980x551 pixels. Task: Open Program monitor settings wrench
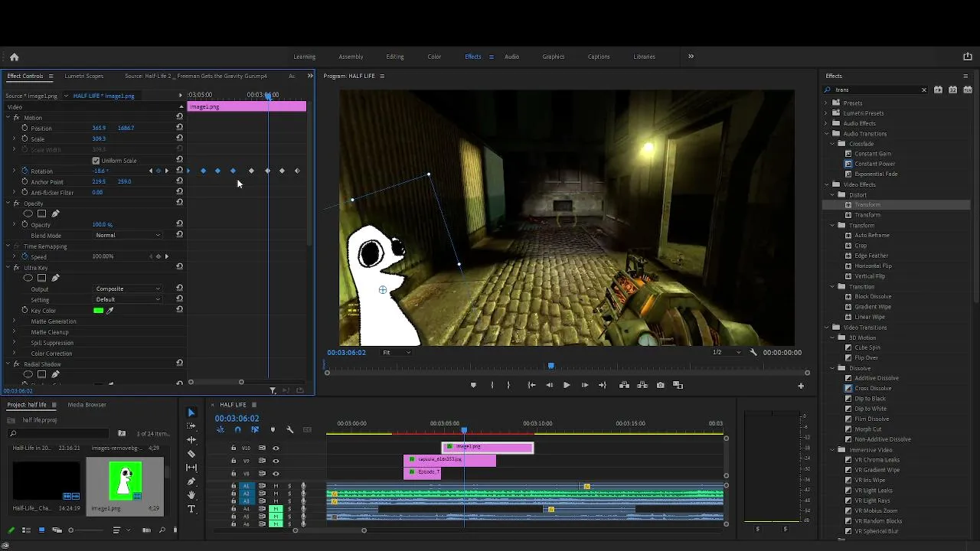(753, 353)
